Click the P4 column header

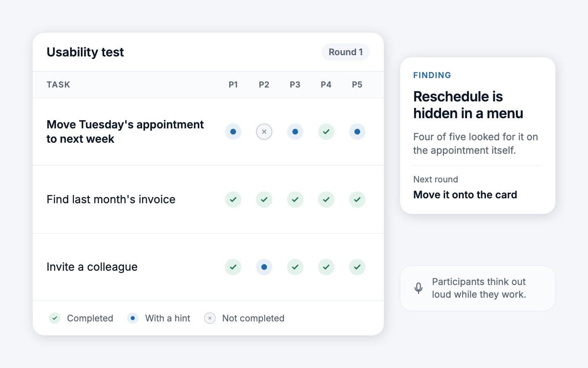pos(326,85)
